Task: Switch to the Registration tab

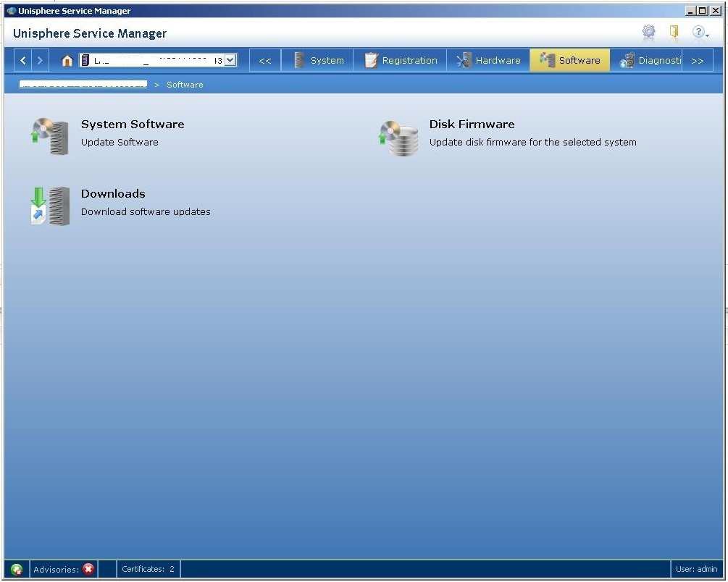Action: tap(400, 60)
